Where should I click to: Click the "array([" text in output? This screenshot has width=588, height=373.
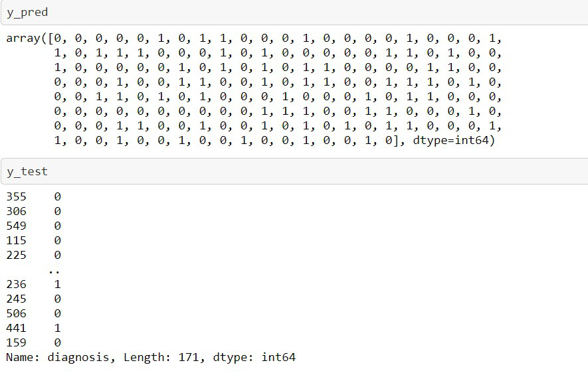coord(30,38)
